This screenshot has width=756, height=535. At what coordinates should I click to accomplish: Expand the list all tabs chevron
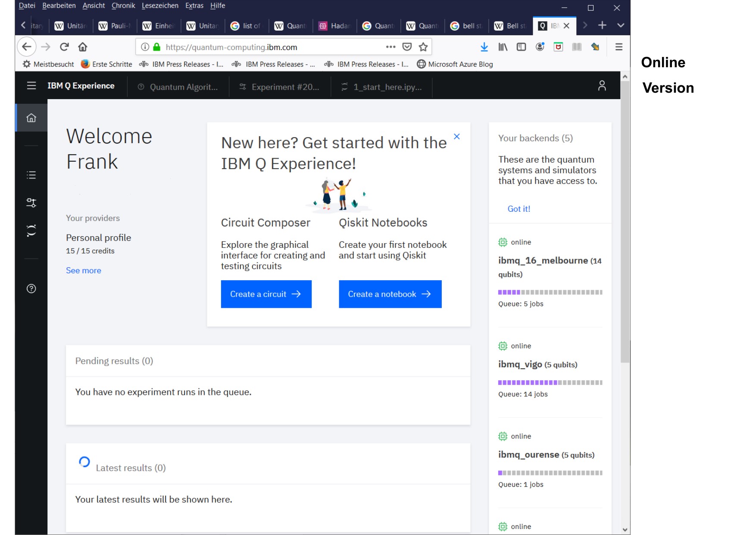621,25
